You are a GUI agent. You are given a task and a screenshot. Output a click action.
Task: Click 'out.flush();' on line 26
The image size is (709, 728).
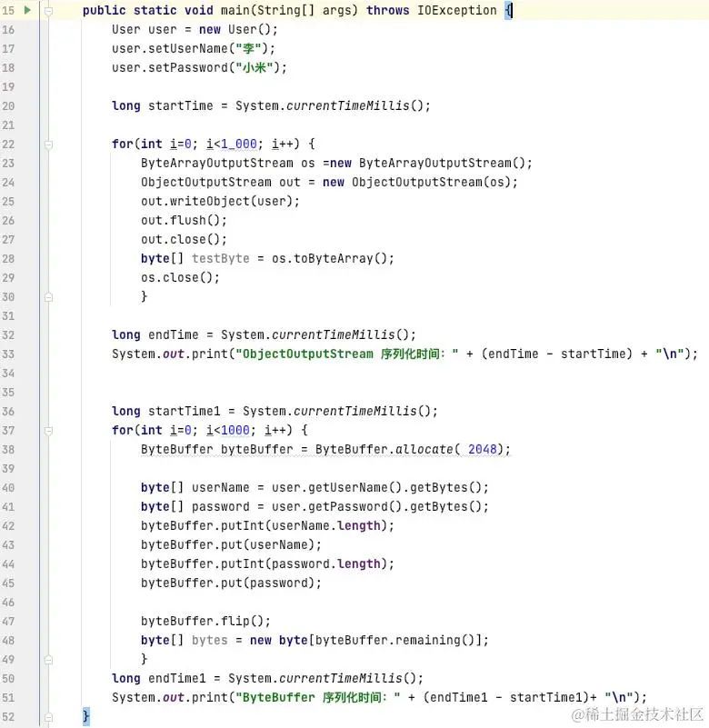(x=185, y=220)
